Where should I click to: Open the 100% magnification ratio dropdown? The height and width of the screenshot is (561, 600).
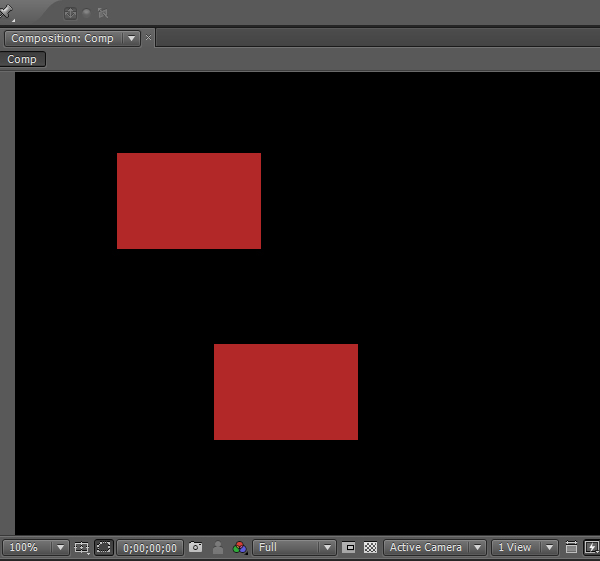pos(36,547)
